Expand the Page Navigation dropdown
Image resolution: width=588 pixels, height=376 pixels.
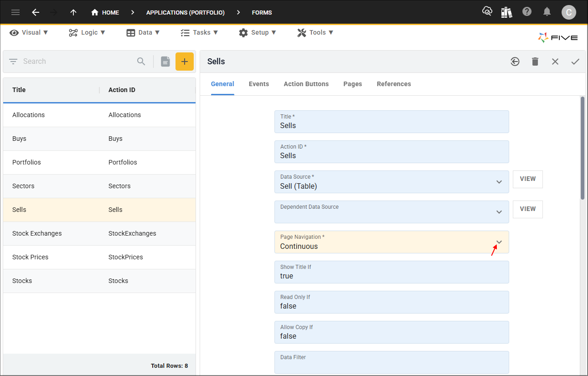499,242
